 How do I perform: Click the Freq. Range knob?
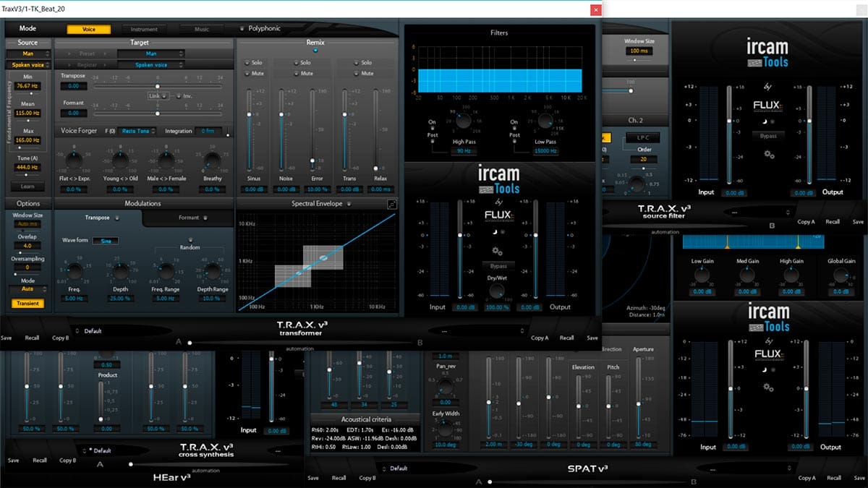pyautogui.click(x=166, y=272)
